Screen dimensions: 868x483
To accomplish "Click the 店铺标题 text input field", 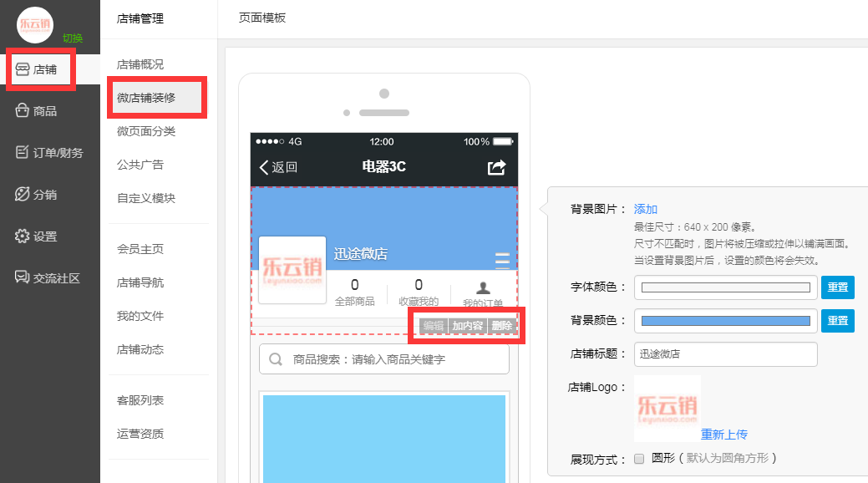I will pyautogui.click(x=725, y=353).
